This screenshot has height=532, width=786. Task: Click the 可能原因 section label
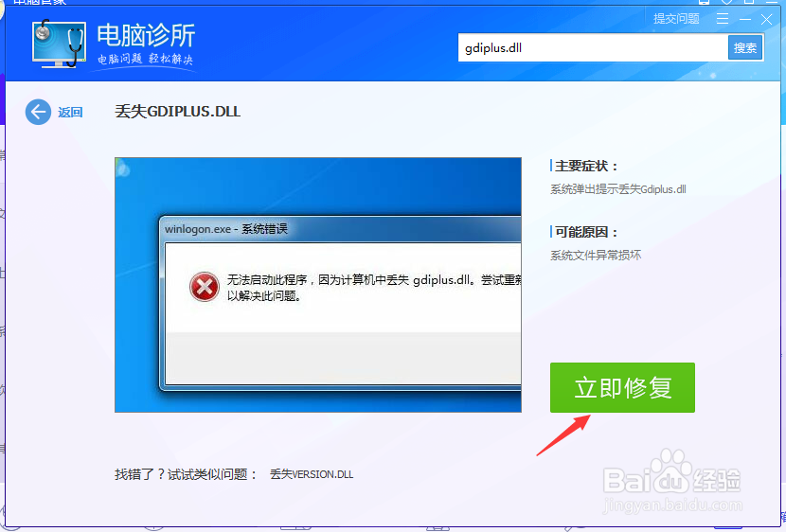tap(586, 232)
